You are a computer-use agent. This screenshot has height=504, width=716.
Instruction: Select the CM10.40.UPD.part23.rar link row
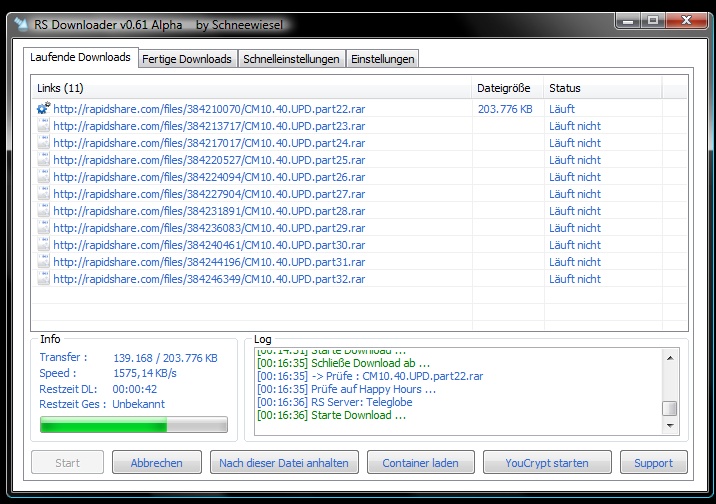click(359, 126)
